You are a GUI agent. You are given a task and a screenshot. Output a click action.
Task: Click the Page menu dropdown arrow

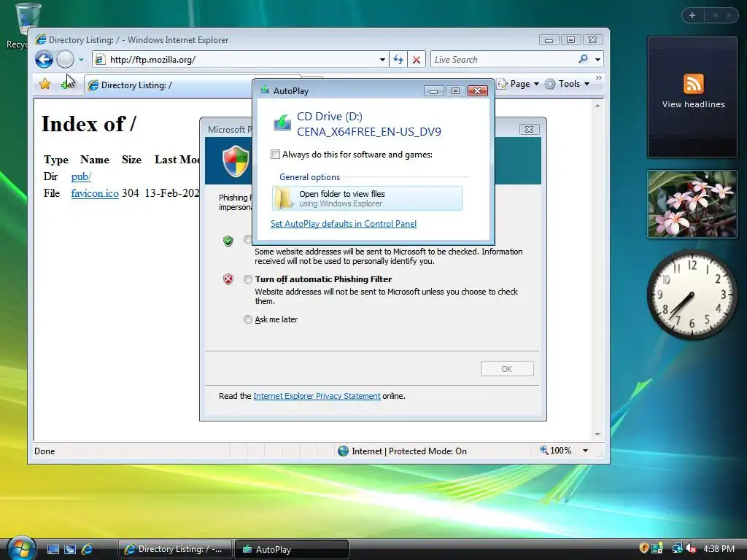pos(536,84)
